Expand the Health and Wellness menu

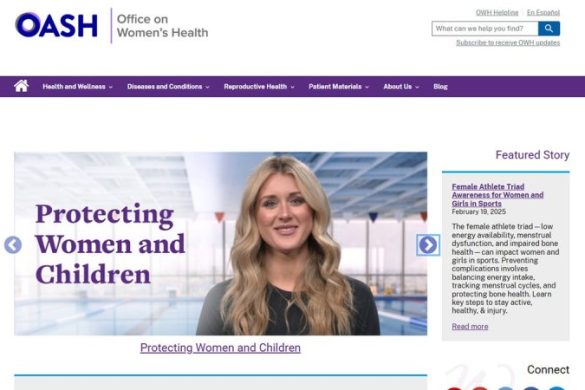coord(77,87)
